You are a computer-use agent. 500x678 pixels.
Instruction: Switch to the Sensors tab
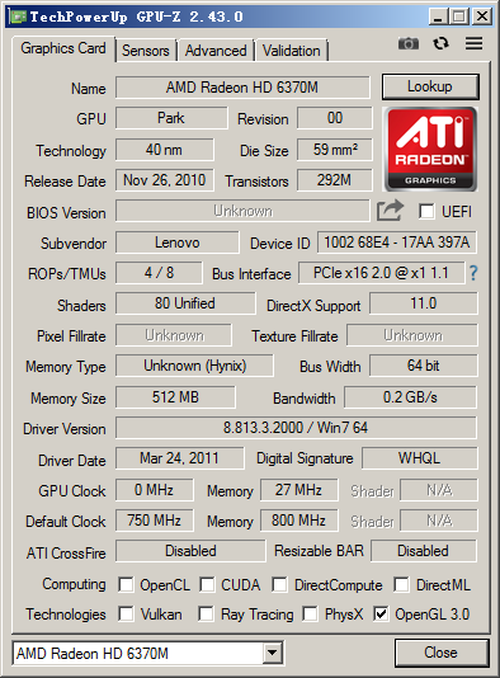145,51
